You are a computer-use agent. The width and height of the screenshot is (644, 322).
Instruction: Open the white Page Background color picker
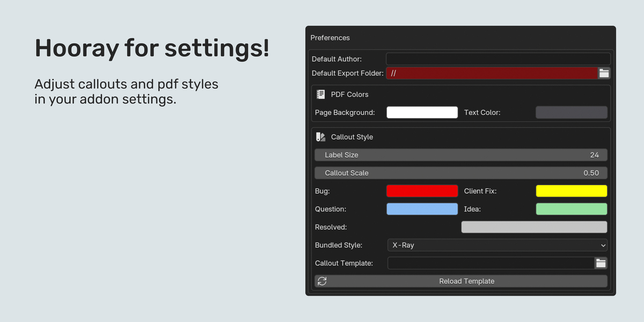pos(422,113)
